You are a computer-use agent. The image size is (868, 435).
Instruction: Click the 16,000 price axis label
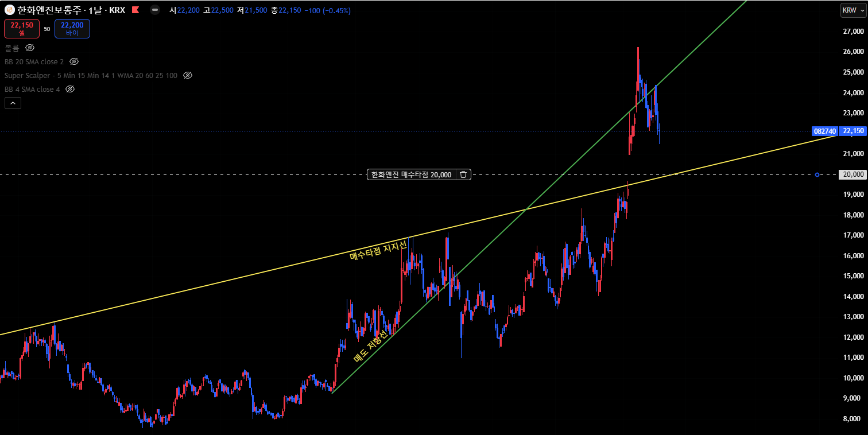click(854, 256)
